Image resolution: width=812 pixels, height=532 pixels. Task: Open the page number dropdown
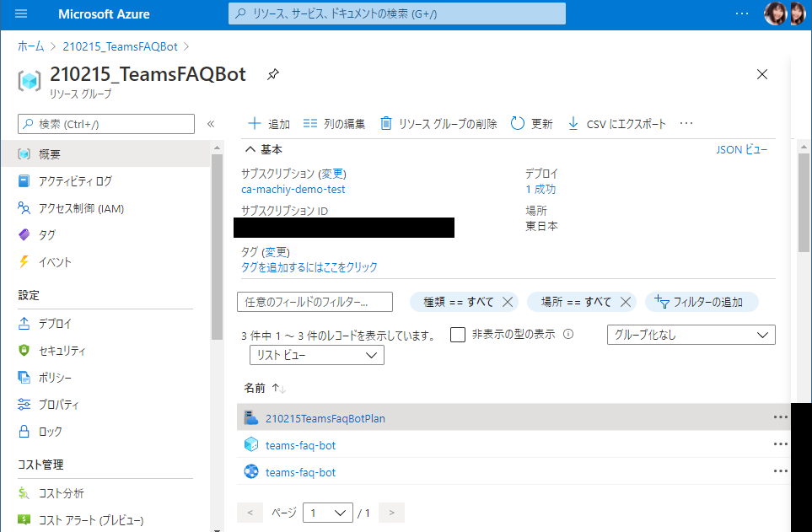(328, 513)
